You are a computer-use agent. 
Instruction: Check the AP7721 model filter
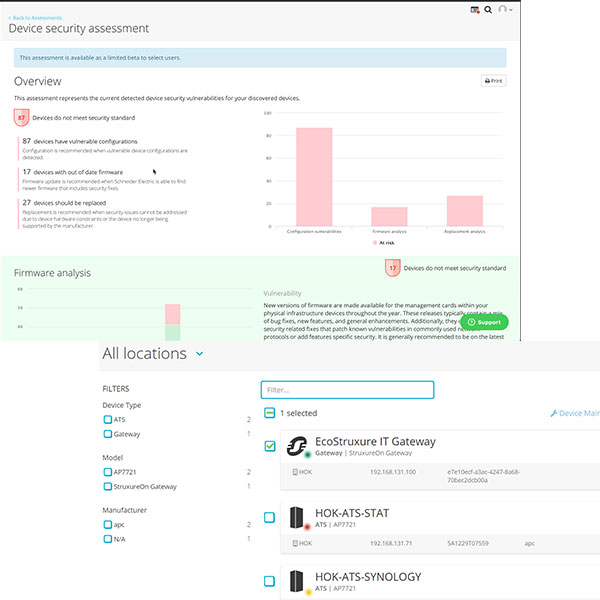tap(108, 472)
